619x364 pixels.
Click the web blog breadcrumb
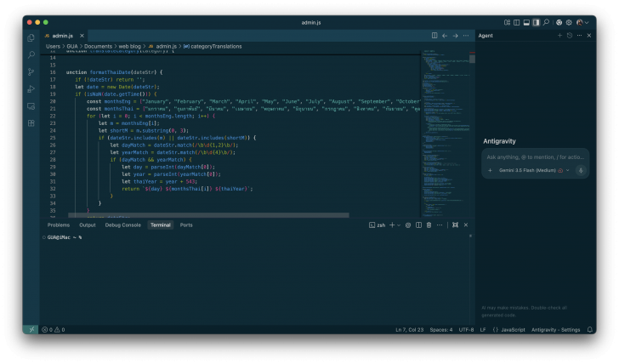[x=129, y=46]
